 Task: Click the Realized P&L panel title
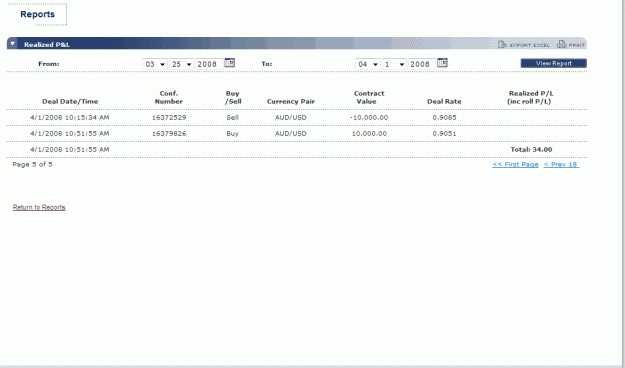click(x=47, y=45)
